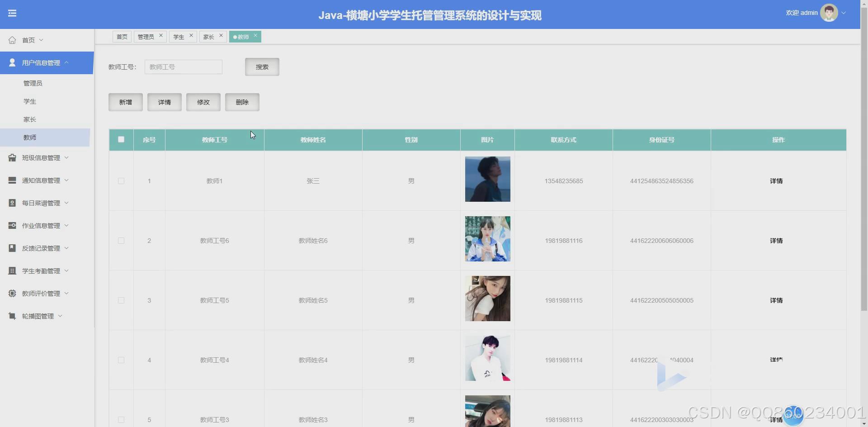Expand the 首页 menu chevron

[x=41, y=40]
